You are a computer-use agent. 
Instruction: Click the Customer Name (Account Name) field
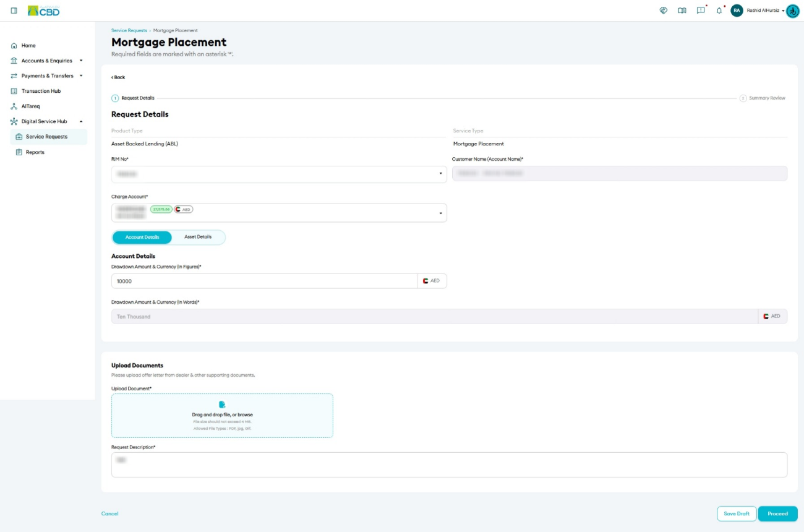coord(620,174)
